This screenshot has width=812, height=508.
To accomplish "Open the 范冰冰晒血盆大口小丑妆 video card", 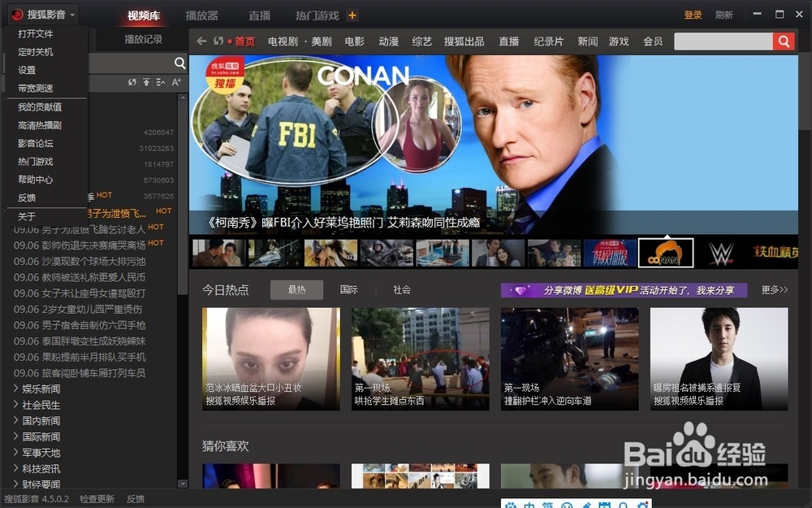I will (271, 358).
